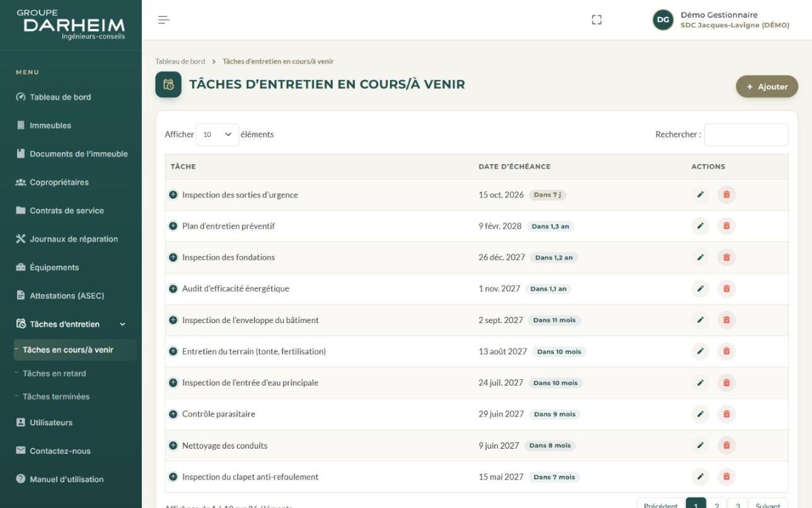Edit the Contrôle parasitaire task
This screenshot has height=508, width=812.
[x=700, y=414]
